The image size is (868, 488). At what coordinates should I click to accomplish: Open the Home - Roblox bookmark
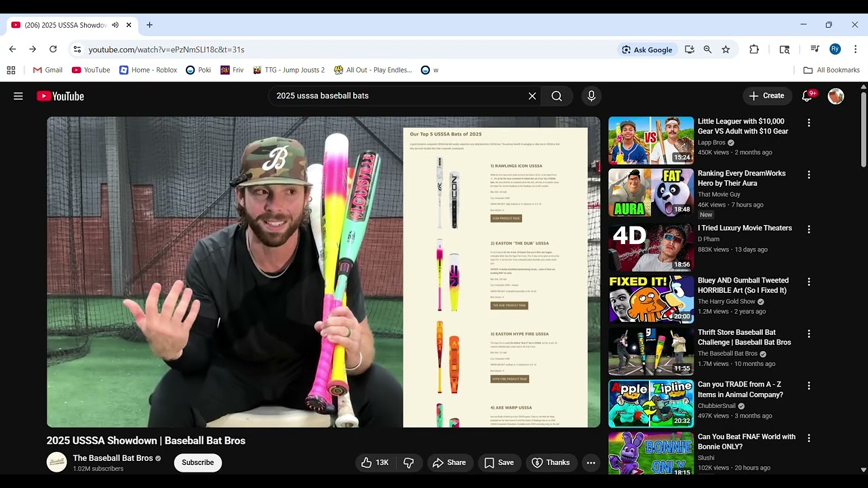pos(148,70)
